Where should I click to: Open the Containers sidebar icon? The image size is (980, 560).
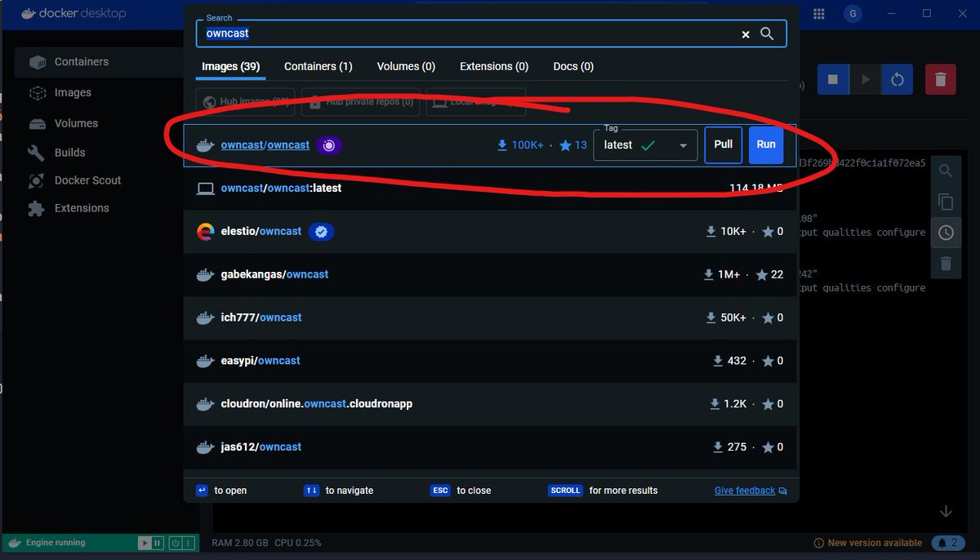(37, 62)
